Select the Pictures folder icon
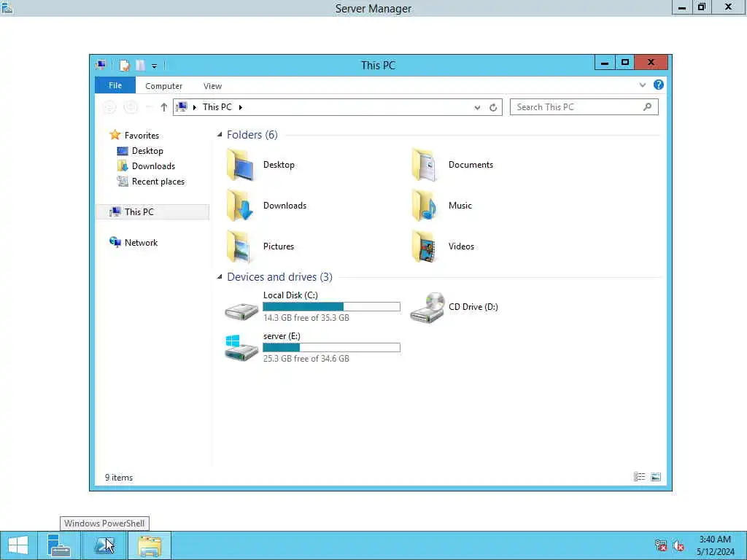 241,246
